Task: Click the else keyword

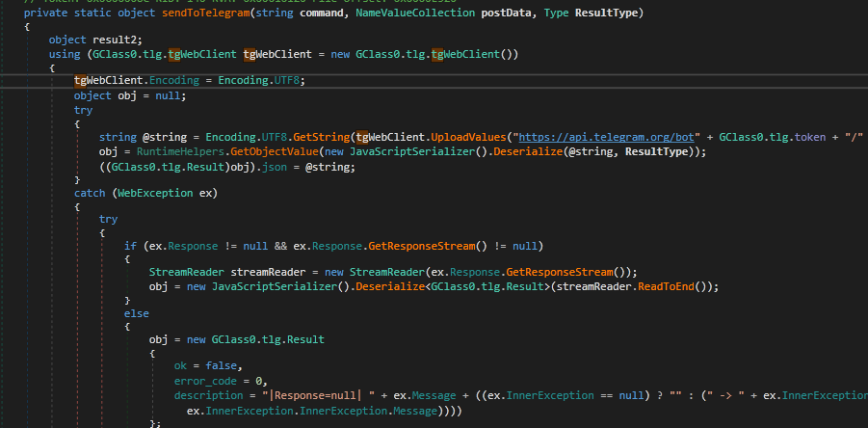Action: pos(137,314)
